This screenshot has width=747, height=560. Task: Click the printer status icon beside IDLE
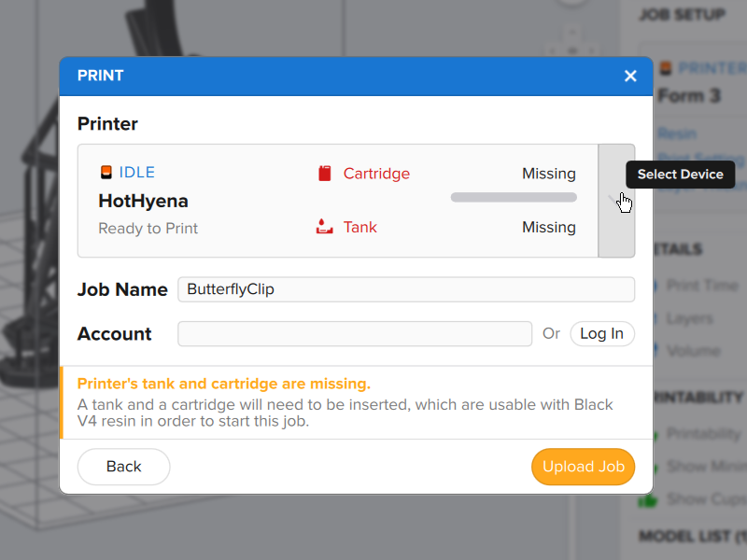tap(106, 172)
